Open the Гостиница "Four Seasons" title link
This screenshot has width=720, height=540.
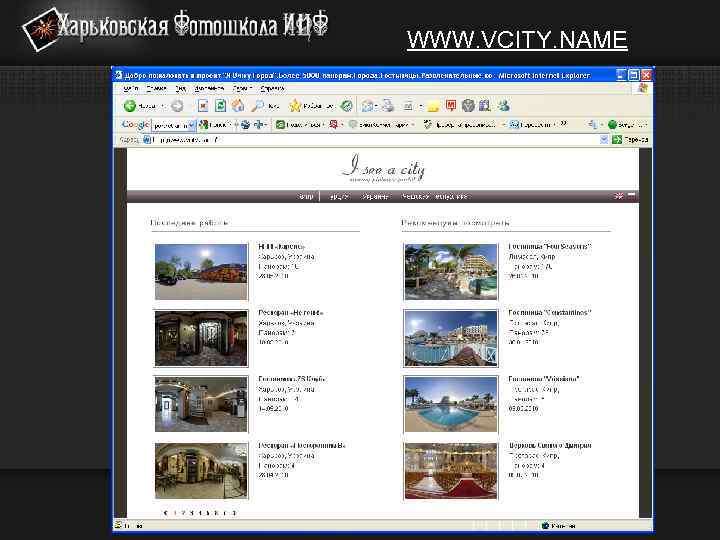point(550,247)
